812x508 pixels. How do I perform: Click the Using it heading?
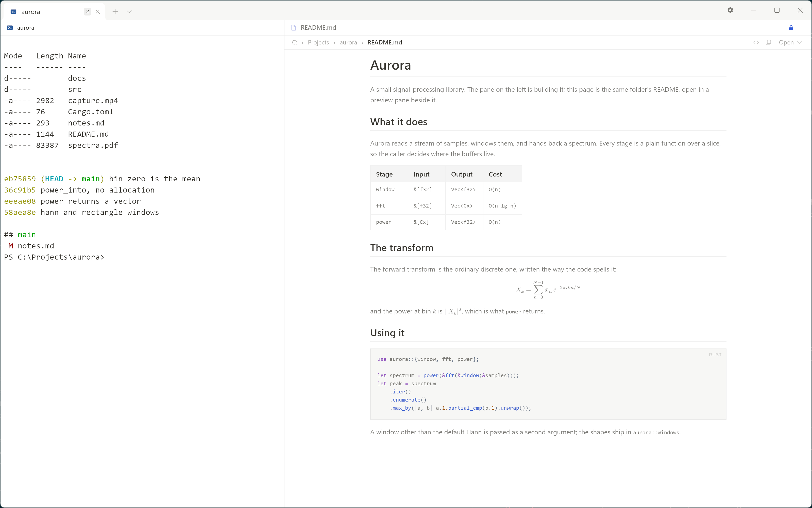pos(387,333)
